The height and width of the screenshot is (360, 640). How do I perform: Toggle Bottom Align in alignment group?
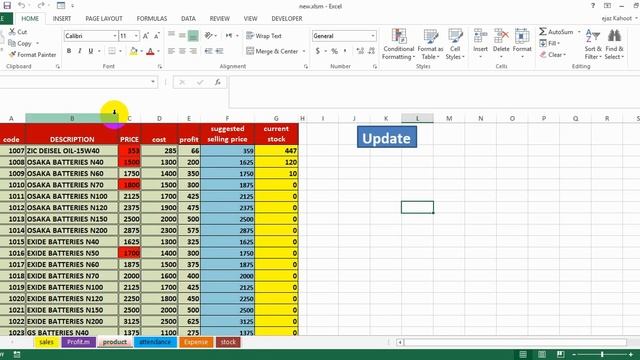point(193,36)
